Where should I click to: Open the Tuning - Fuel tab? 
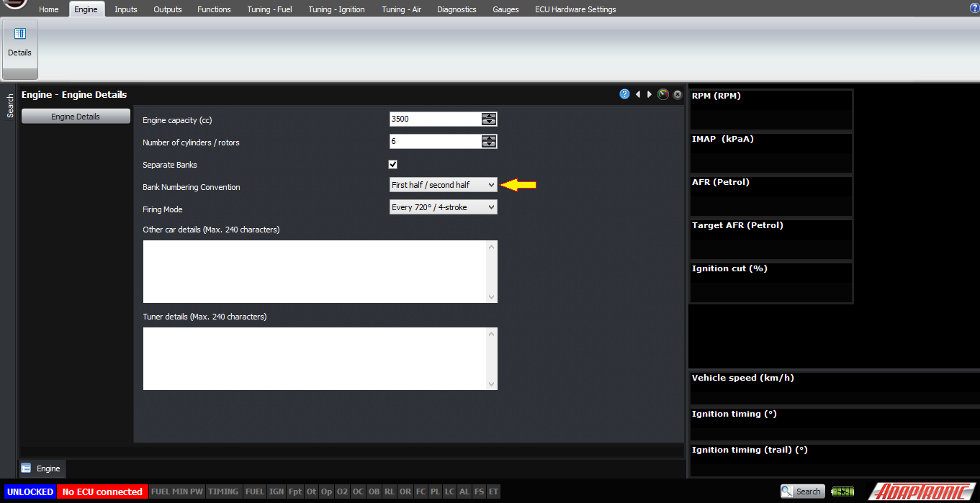coord(270,9)
